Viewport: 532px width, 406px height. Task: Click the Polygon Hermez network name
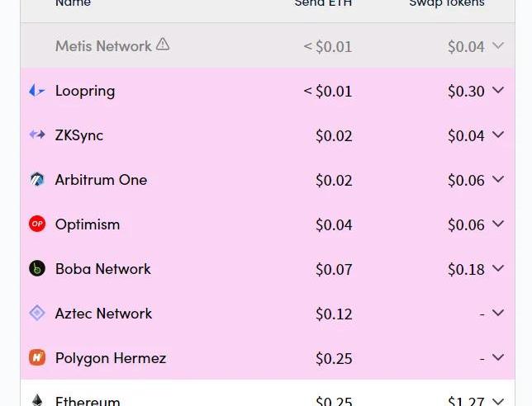pyautogui.click(x=111, y=358)
